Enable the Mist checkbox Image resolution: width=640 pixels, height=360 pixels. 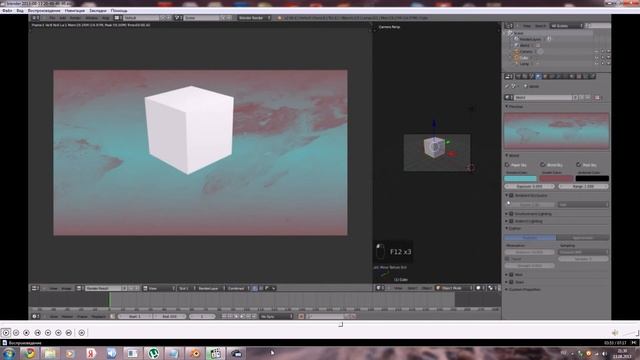(511, 275)
